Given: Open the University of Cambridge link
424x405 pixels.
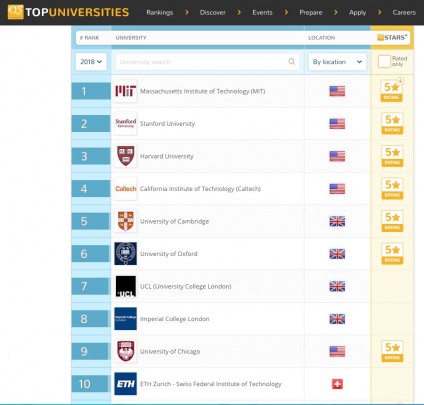Looking at the screenshot, I should (x=174, y=221).
